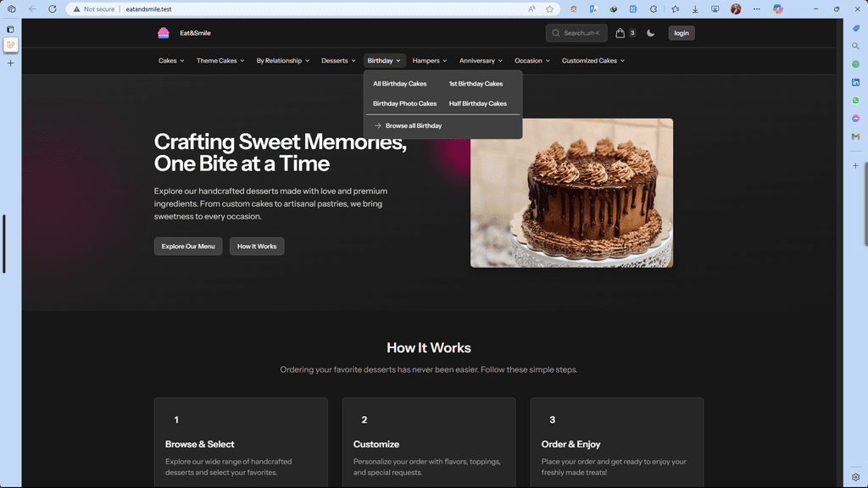Click the browser refresh button

coord(52,8)
